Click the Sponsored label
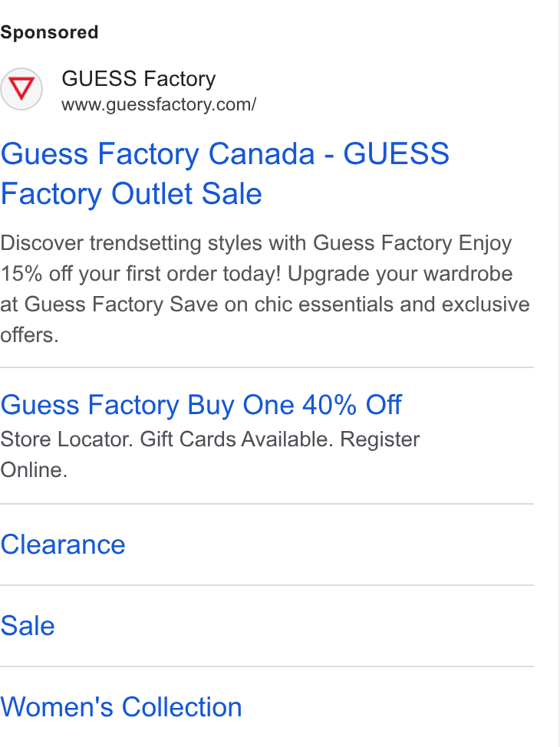Screen dimensions: 560x747 (x=50, y=32)
